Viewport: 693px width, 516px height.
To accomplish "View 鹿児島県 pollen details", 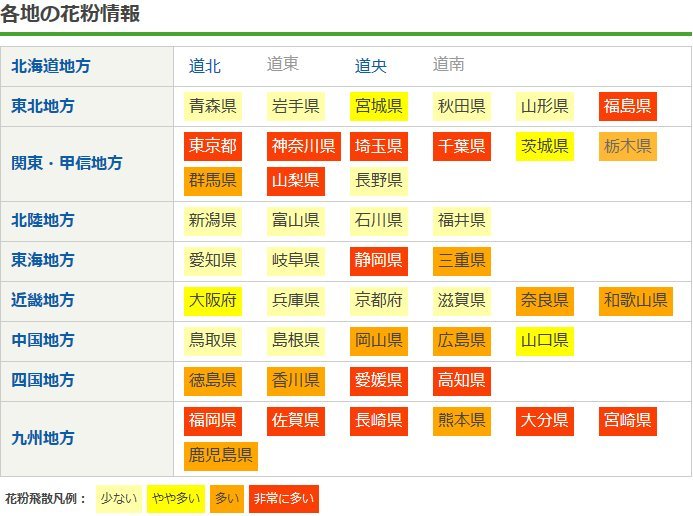I will coord(221,457).
